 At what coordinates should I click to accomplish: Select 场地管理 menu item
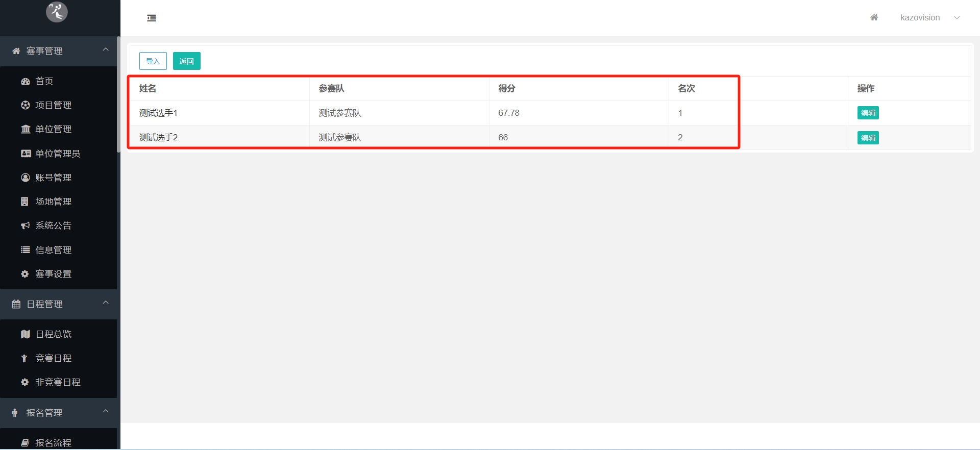point(53,202)
